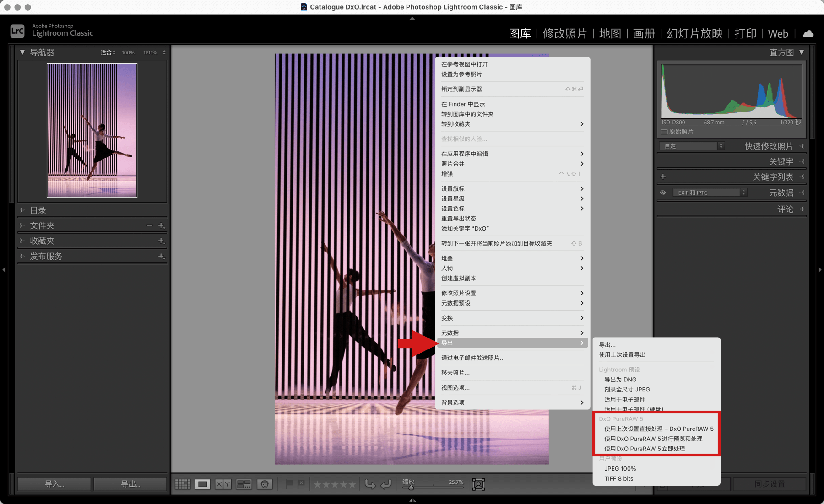Set navigator zoom to 100%

[x=128, y=53]
